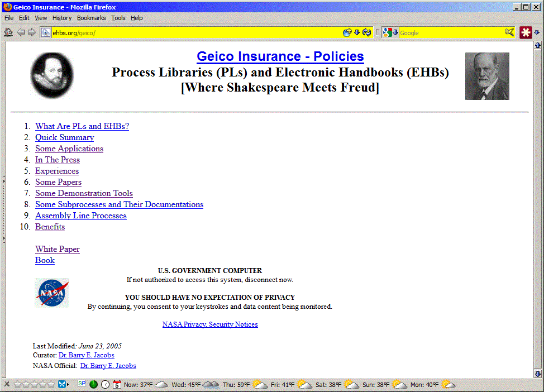Click the NASA logo image
The width and height of the screenshot is (544, 392).
coord(52,293)
